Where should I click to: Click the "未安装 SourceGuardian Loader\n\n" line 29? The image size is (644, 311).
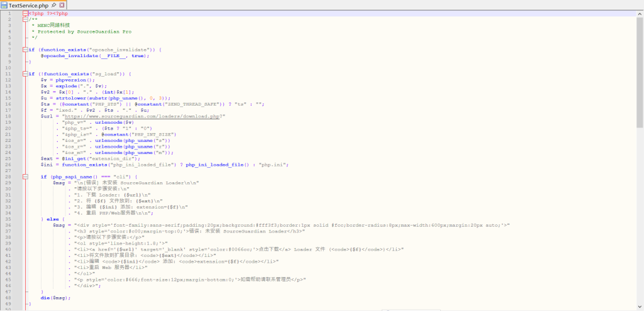[x=126, y=183]
